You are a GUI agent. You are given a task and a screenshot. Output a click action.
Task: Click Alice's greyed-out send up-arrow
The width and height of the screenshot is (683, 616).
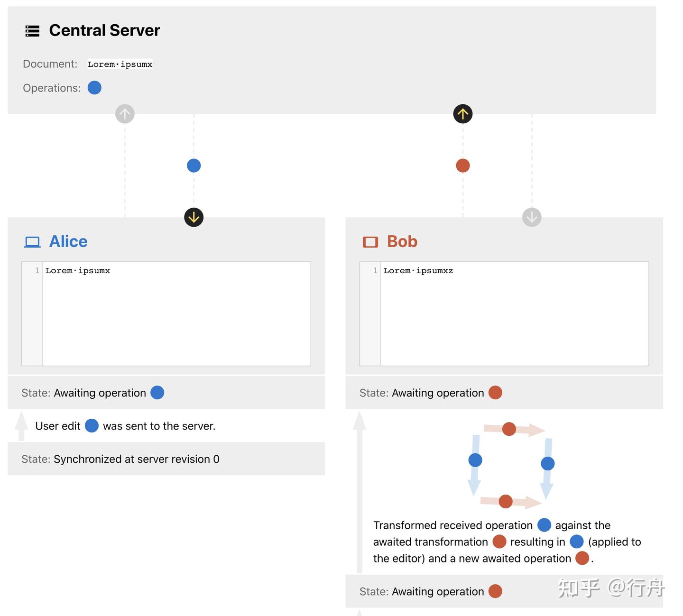pos(125,114)
